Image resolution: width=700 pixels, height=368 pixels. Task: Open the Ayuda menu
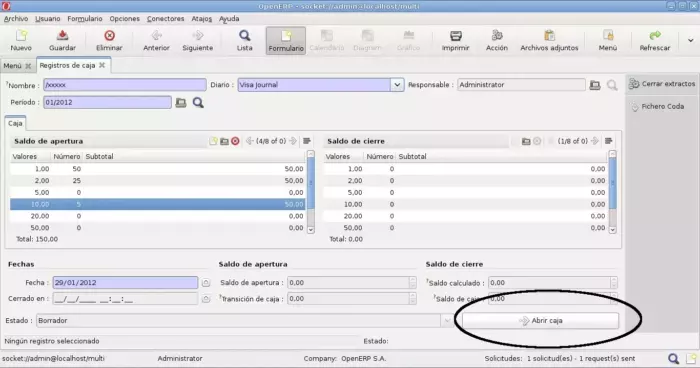point(229,19)
